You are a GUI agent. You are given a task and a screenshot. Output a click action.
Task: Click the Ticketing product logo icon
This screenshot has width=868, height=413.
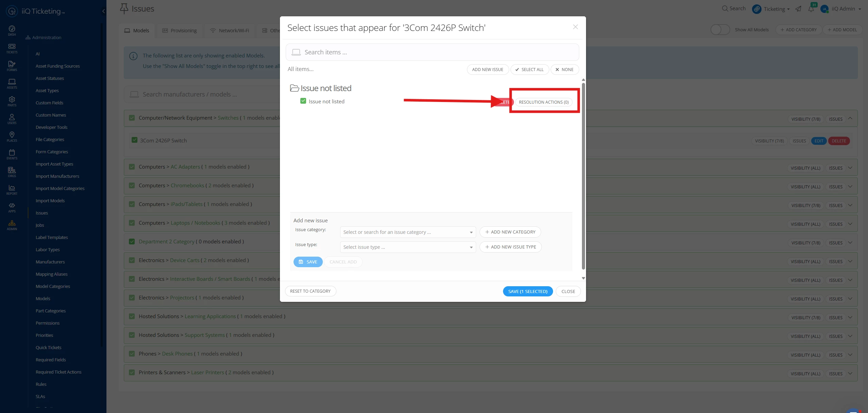pyautogui.click(x=757, y=9)
